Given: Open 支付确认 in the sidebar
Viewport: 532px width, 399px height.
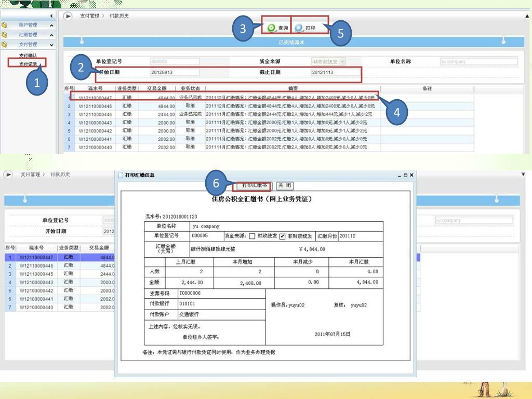Looking at the screenshot, I should [x=28, y=55].
